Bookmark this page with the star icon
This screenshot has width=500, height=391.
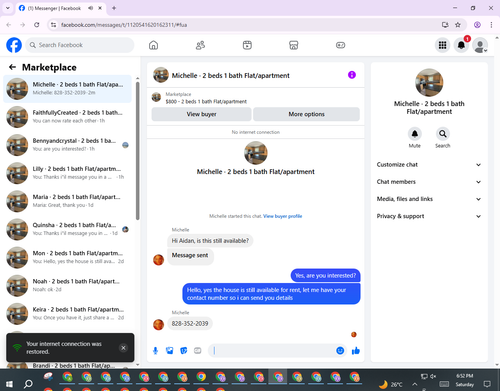(x=458, y=25)
